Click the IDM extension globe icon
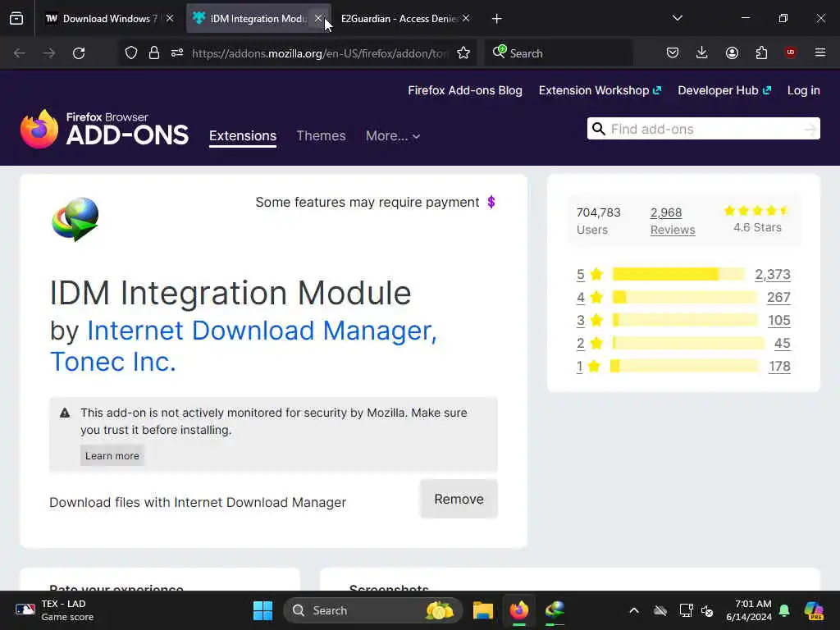The width and height of the screenshot is (840, 630). (x=75, y=219)
